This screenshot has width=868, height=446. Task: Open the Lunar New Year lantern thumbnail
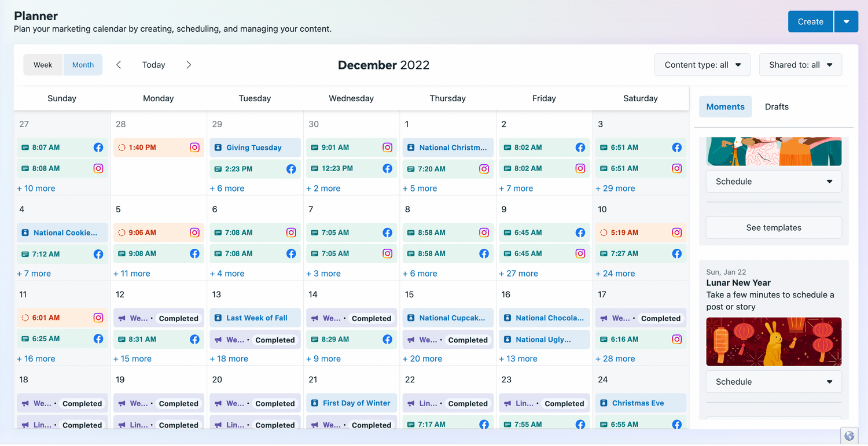click(774, 341)
